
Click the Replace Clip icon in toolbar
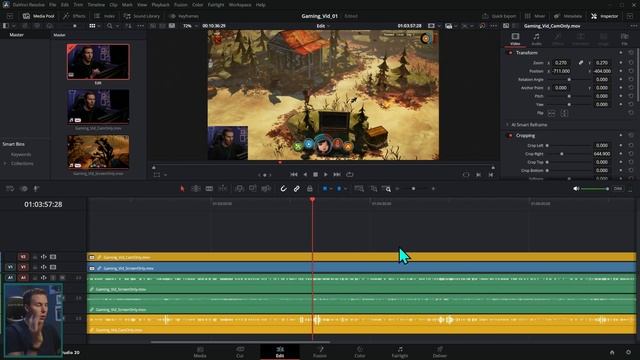266,189
